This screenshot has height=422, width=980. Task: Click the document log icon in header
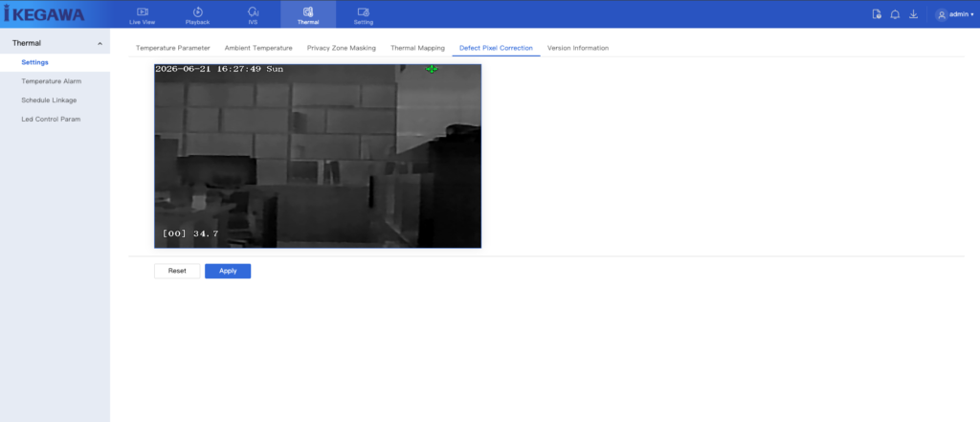point(877,14)
